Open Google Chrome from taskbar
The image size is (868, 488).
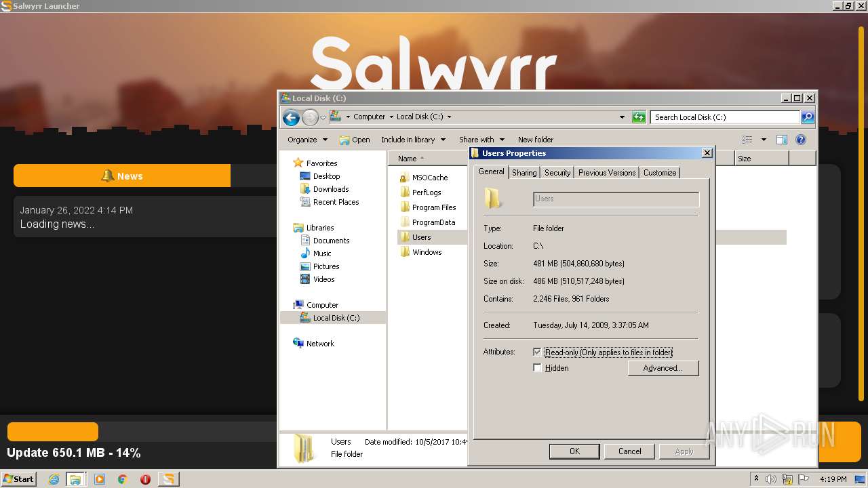click(123, 479)
